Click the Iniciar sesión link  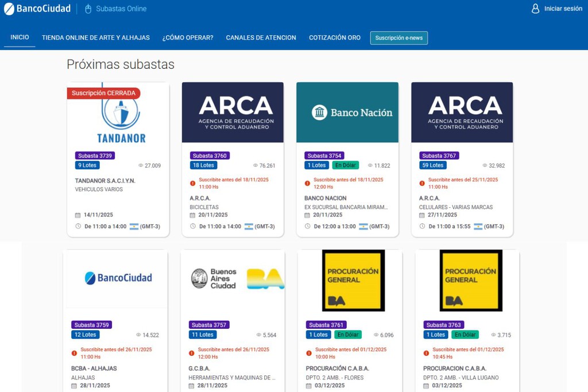[563, 9]
